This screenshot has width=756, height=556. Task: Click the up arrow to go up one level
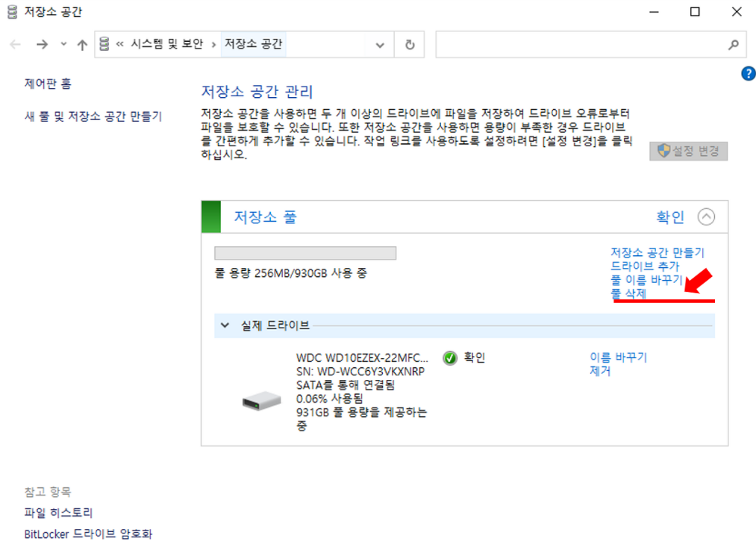(82, 44)
